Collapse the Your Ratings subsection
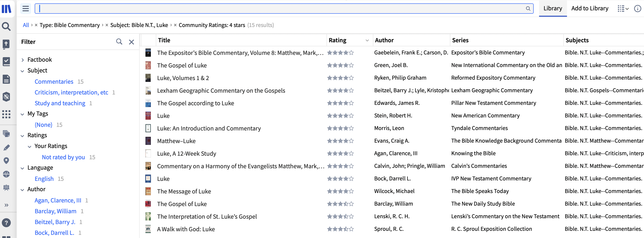Image resolution: width=644 pixels, height=238 pixels. [29, 147]
